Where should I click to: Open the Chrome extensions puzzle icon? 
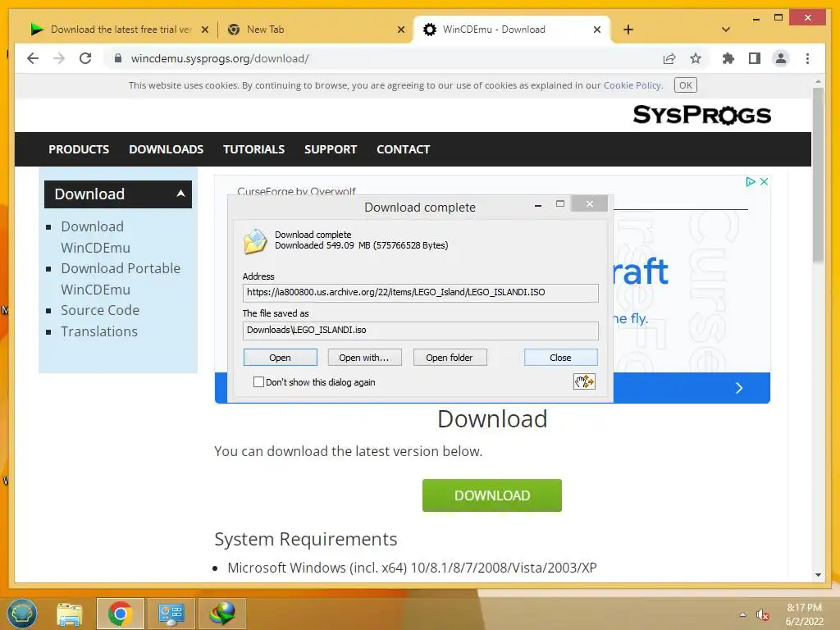[728, 58]
